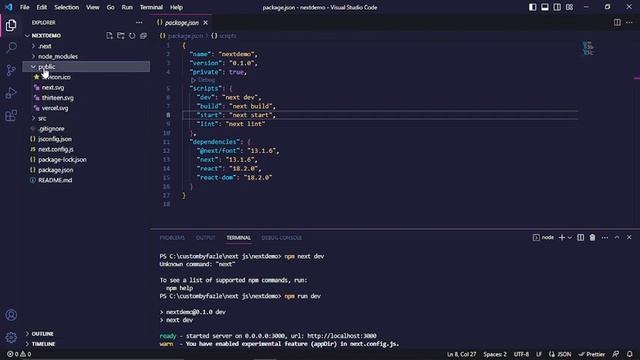Collapse the NEXTDEMO root folder
The width and height of the screenshot is (640, 360).
coord(86,36)
